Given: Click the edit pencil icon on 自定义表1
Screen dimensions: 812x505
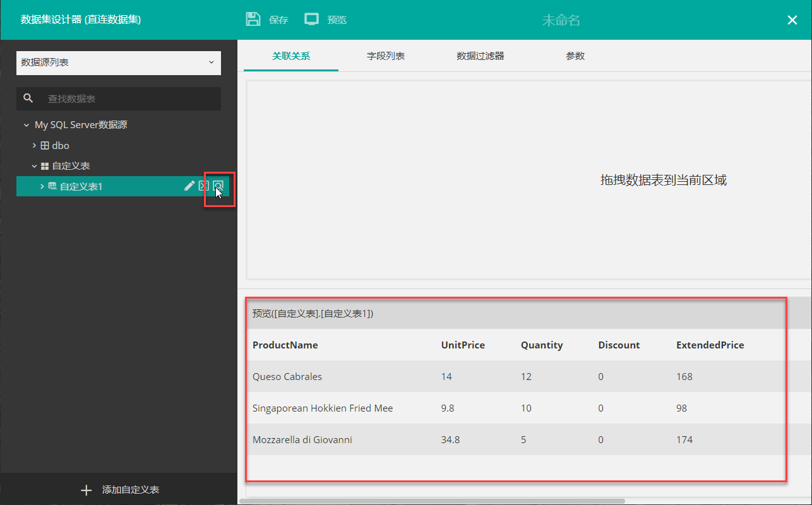Looking at the screenshot, I should tap(189, 186).
